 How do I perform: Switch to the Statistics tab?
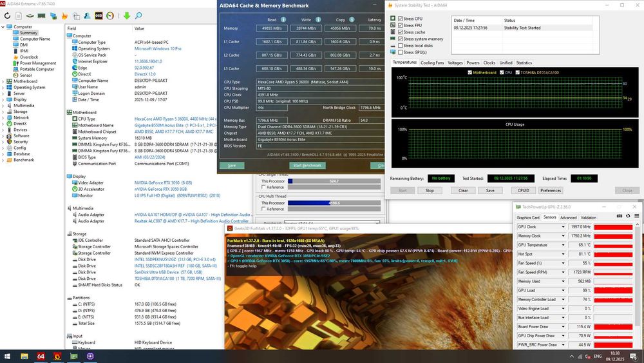point(524,63)
